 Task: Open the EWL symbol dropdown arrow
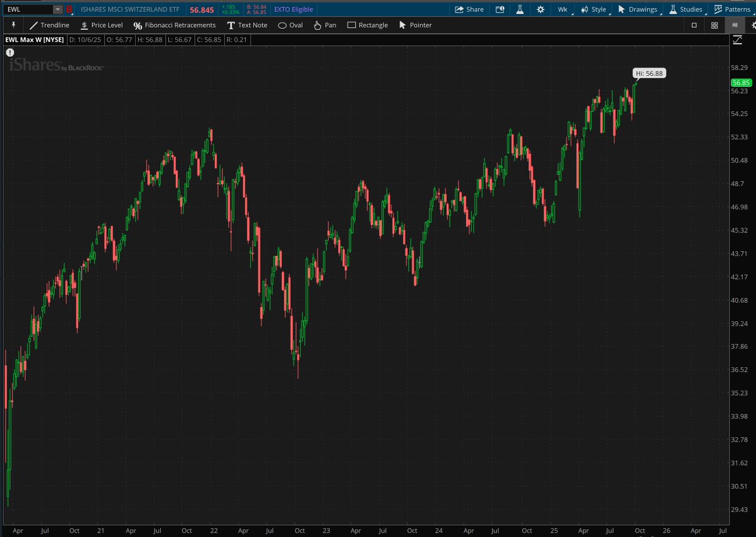(x=57, y=9)
